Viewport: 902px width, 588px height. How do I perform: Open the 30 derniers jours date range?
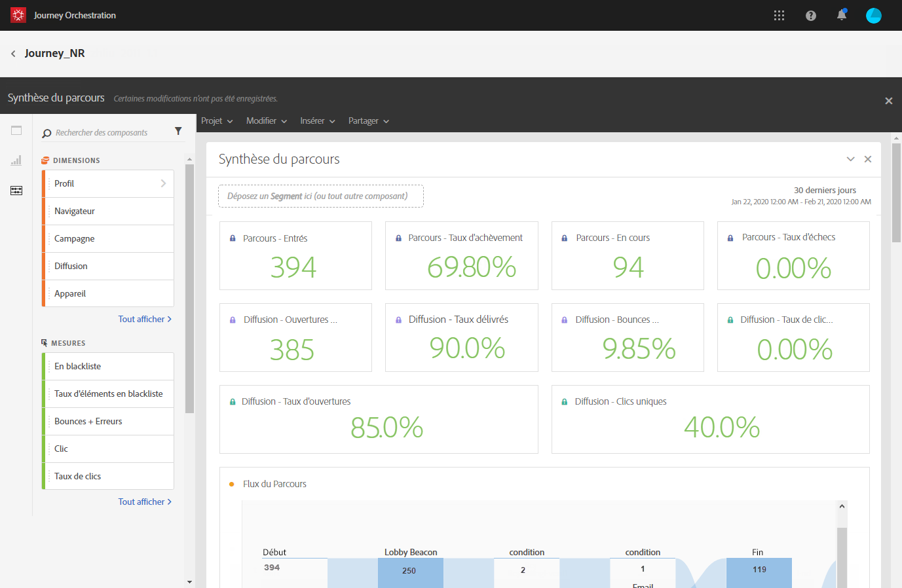point(801,196)
